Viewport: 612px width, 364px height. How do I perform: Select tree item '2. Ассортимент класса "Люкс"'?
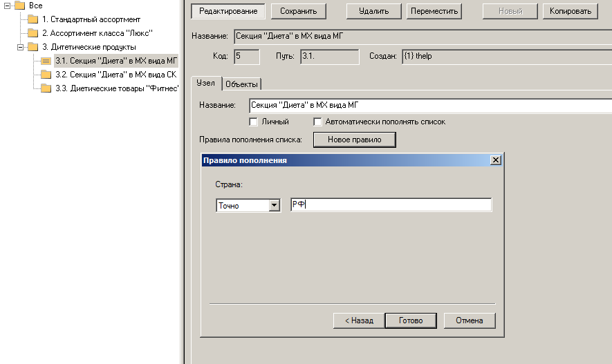(x=98, y=33)
